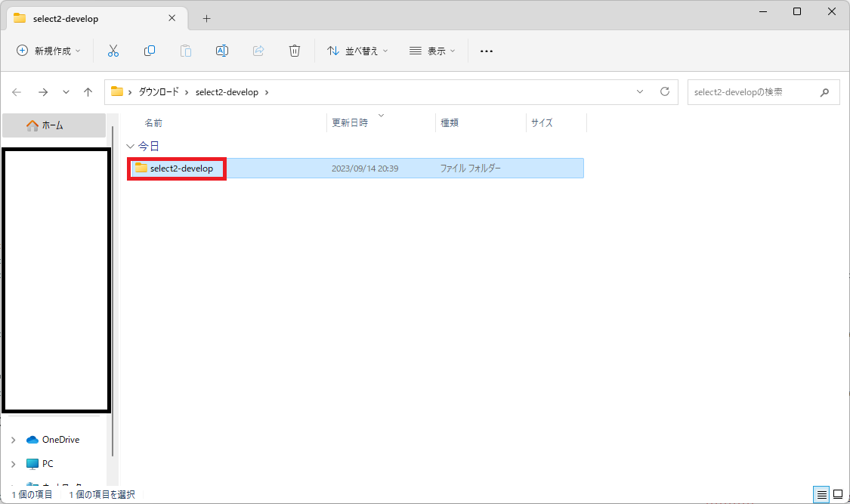
Task: Open the 表示 view options dropdown
Action: 431,51
